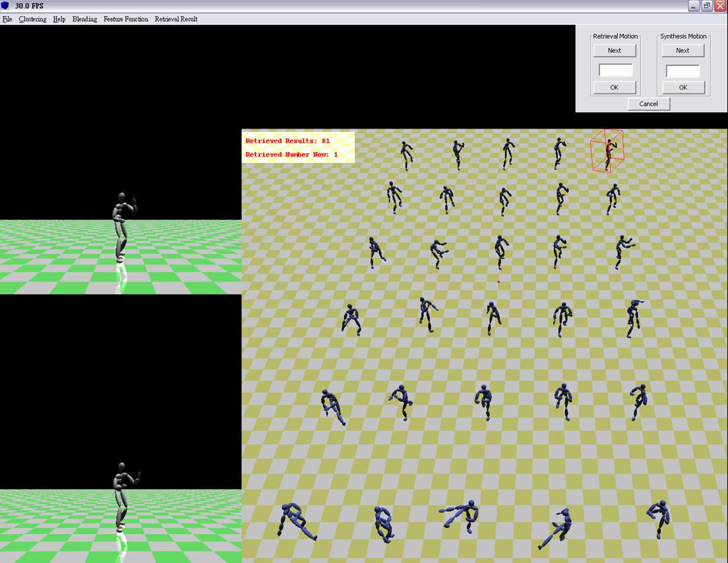Pick the bottom-left figure in the retrieval grid
728x563 pixels.
(x=295, y=521)
